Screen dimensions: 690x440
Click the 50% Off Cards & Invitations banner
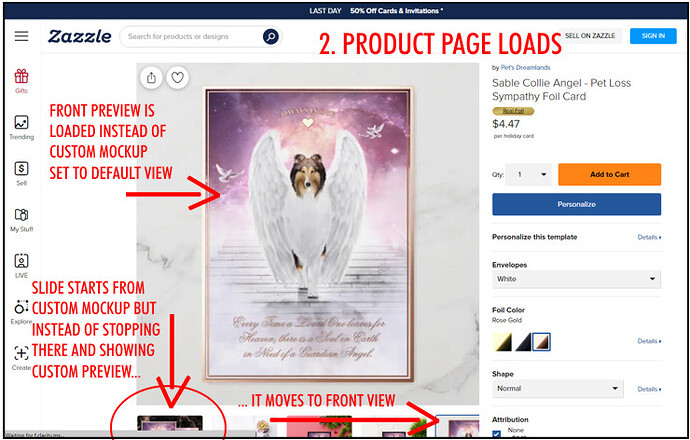pos(396,11)
